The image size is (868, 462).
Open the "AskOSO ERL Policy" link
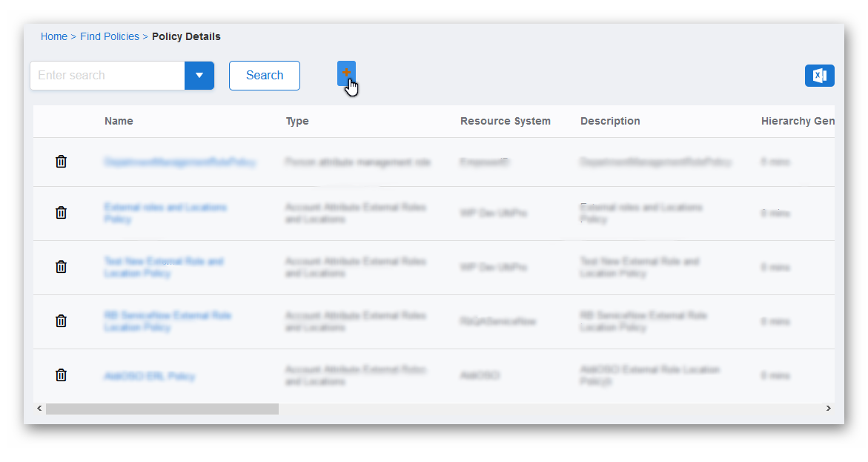tap(149, 375)
